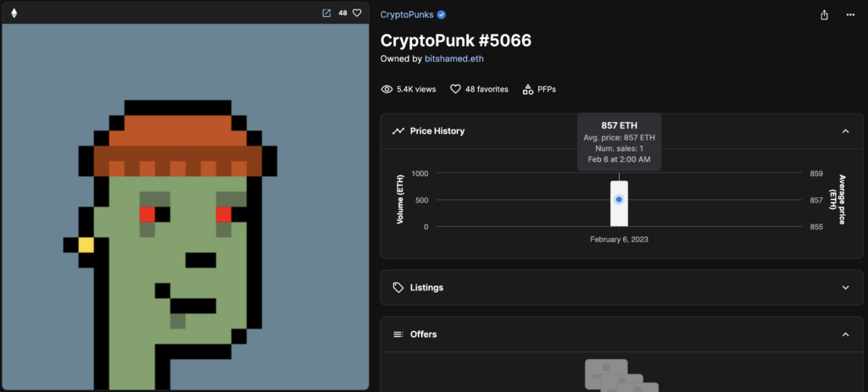Select the PFPs category label

(547, 89)
